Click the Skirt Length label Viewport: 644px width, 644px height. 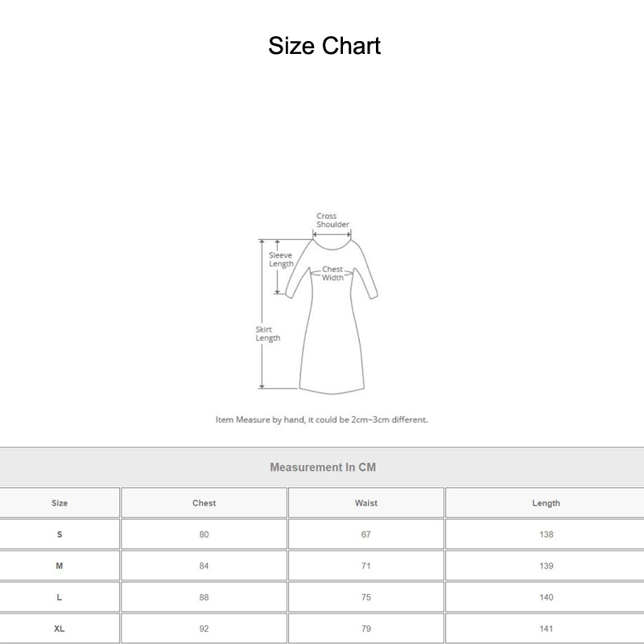[x=268, y=334]
